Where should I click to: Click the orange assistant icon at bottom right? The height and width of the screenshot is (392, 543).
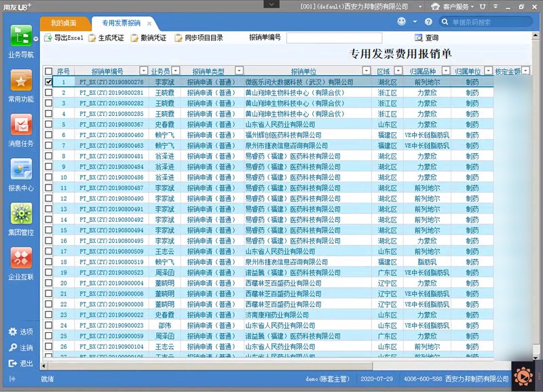click(x=523, y=376)
